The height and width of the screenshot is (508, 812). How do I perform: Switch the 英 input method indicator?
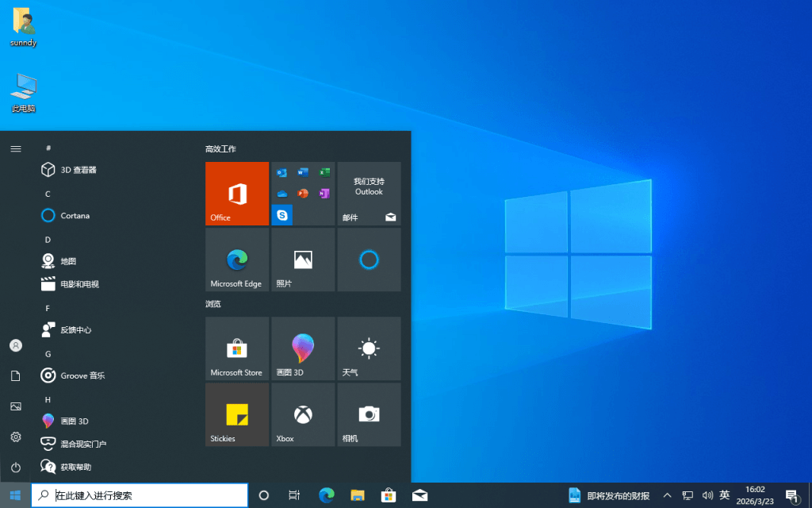pos(725,495)
